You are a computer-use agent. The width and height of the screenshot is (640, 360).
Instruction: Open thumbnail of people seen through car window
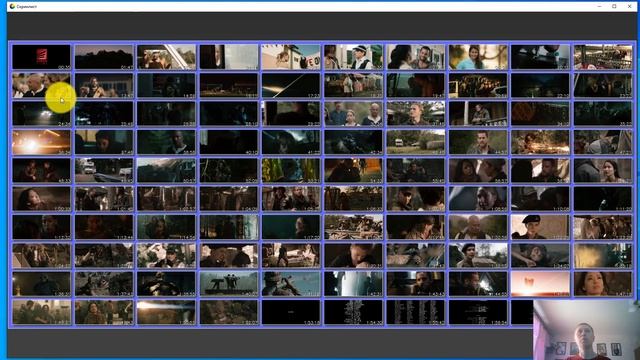[x=166, y=57]
